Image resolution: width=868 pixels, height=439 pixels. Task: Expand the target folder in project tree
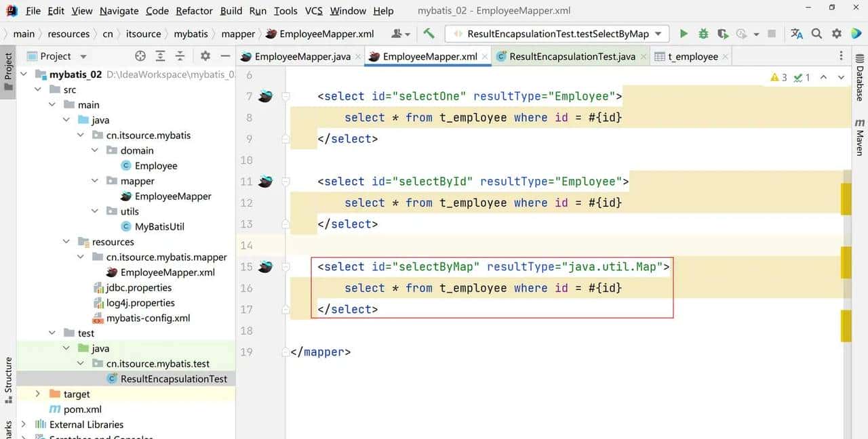click(x=37, y=394)
